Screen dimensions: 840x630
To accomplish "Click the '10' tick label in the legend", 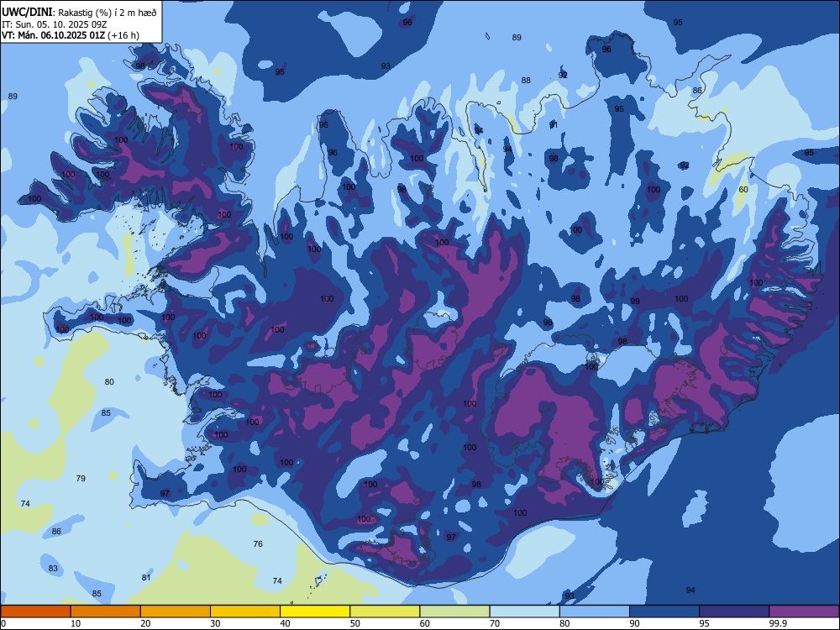I will coord(76,623).
